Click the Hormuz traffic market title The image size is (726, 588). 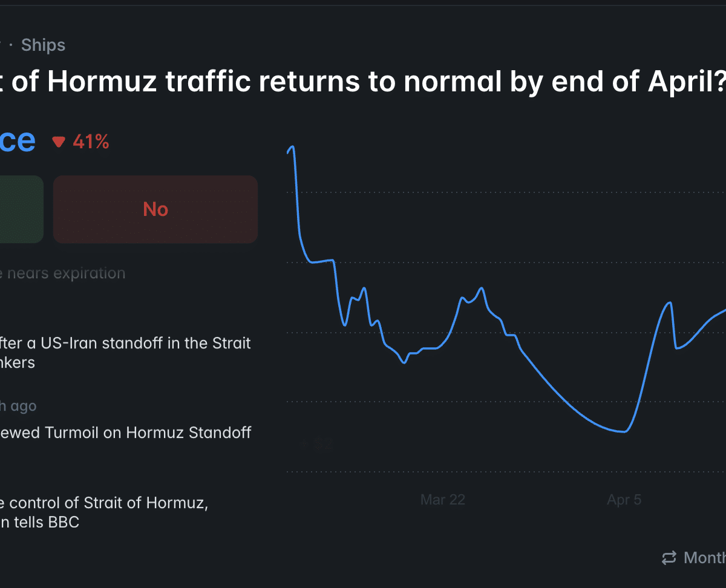(363, 81)
